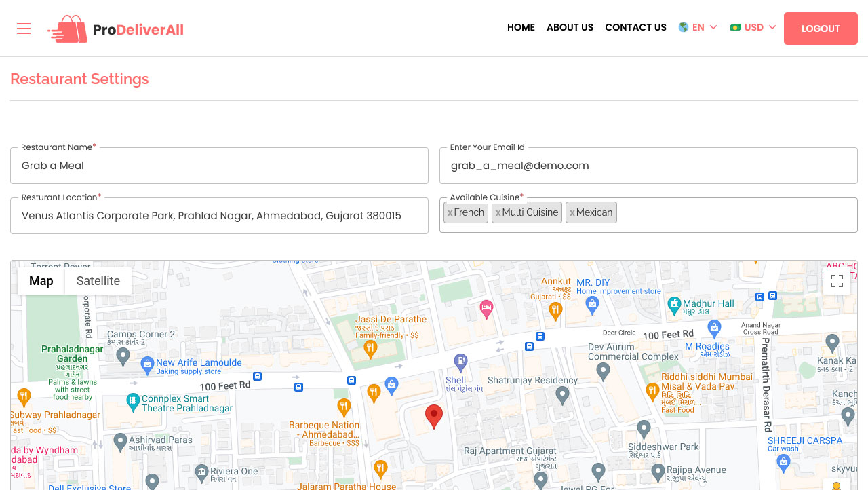Image resolution: width=868 pixels, height=490 pixels.
Task: Select the pink hotel map icon
Action: 486,308
